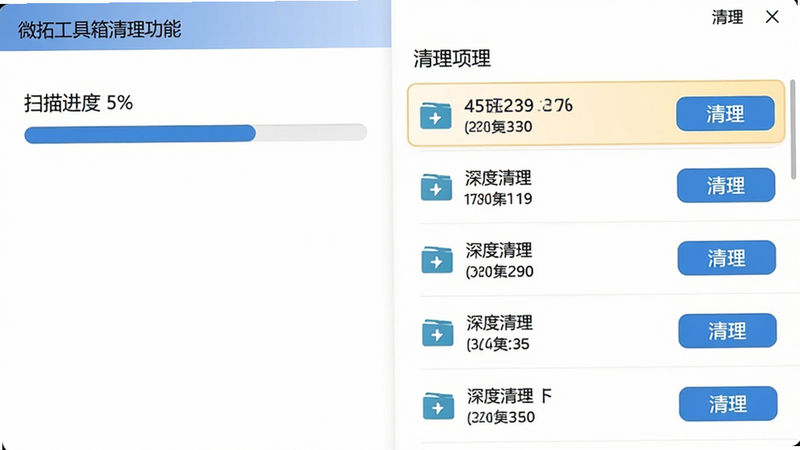This screenshot has width=800, height=450.
Task: Click folder icon beside (320 290 entry
Action: (x=437, y=260)
